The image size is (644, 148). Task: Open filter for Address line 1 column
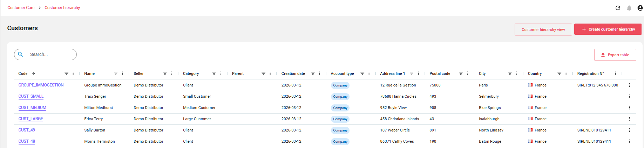[412, 73]
